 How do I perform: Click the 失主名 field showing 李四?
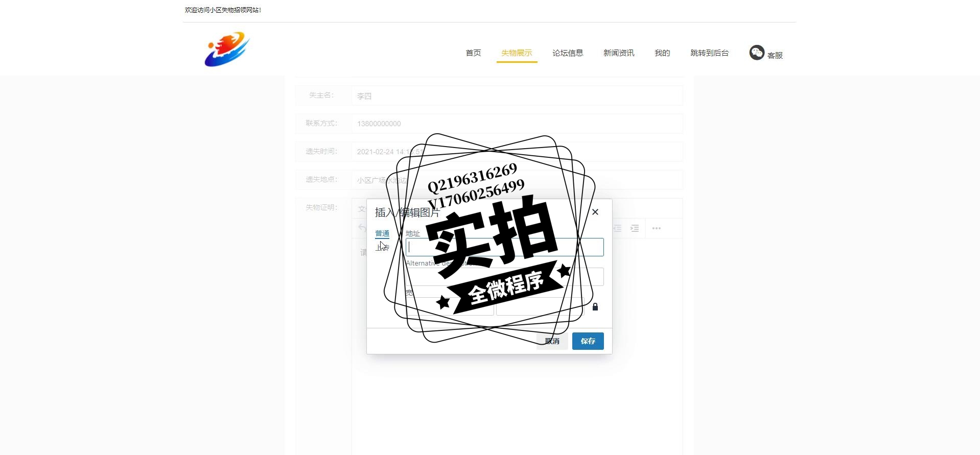[x=517, y=95]
